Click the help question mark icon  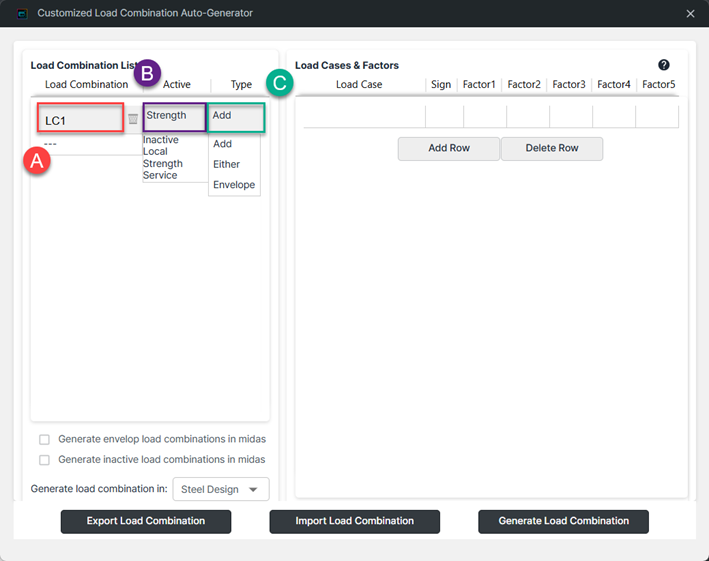coord(664,65)
